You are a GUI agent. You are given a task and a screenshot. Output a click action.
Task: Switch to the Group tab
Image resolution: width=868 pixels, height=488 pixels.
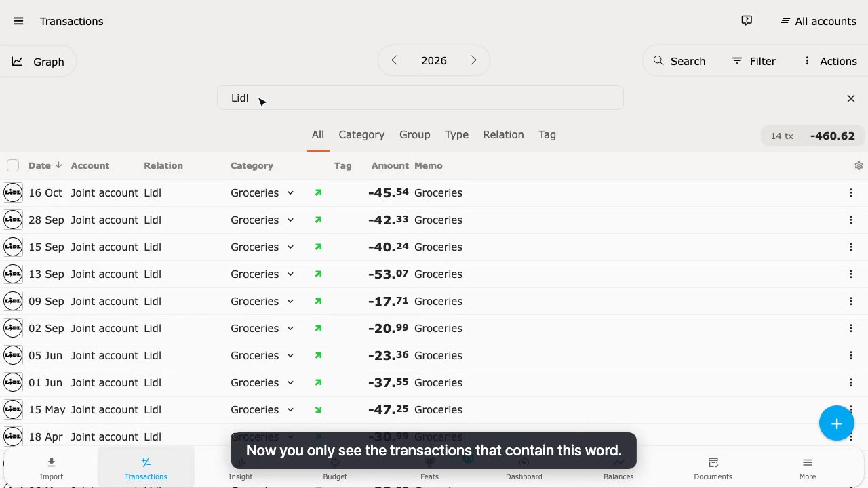(415, 135)
